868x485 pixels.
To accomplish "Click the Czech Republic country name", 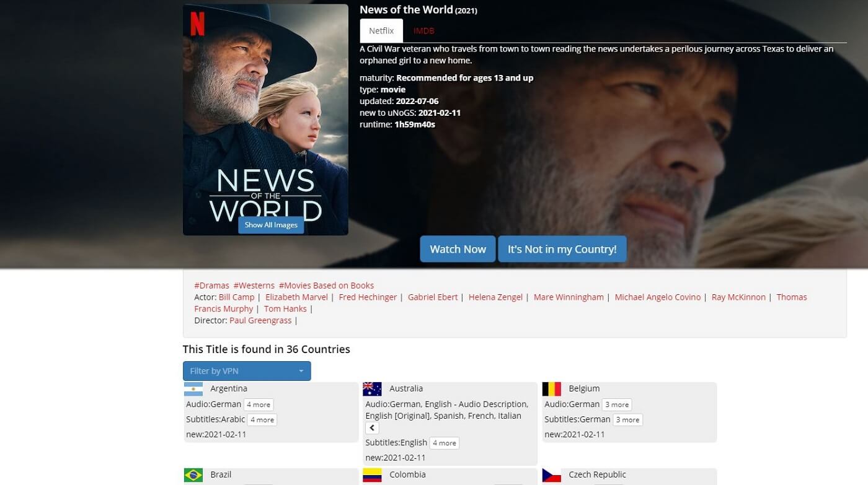I will click(597, 475).
